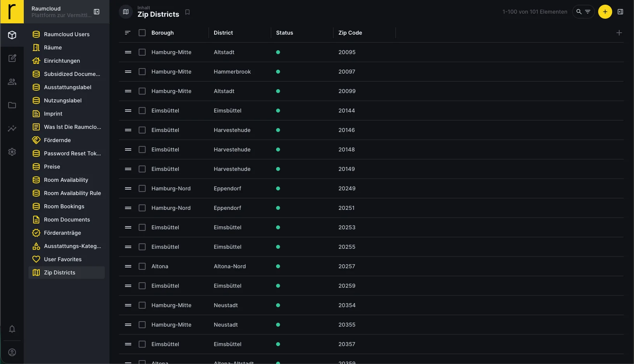This screenshot has height=364, width=634.
Task: Toggle the select-all checkbox in header
Action: point(142,33)
